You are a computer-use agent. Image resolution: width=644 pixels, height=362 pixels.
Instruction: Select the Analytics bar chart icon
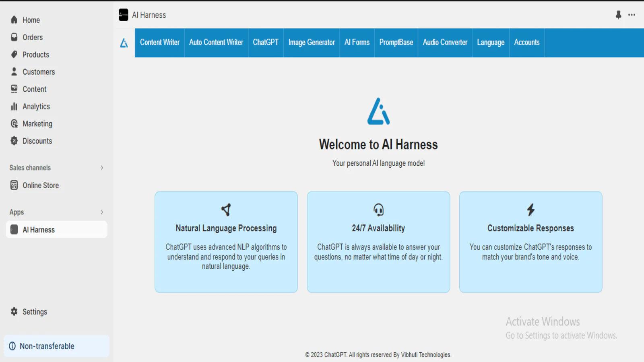coord(14,106)
